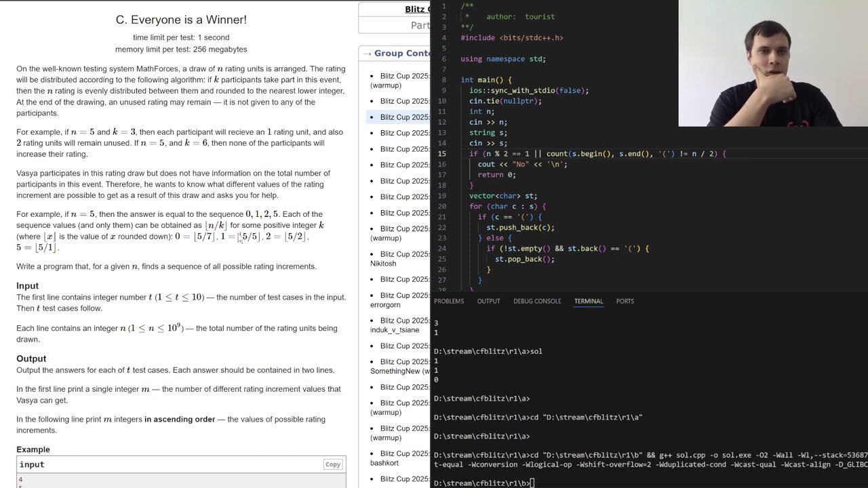The height and width of the screenshot is (488, 868).
Task: Switch to the TERMINAL tab
Action: [x=589, y=301]
